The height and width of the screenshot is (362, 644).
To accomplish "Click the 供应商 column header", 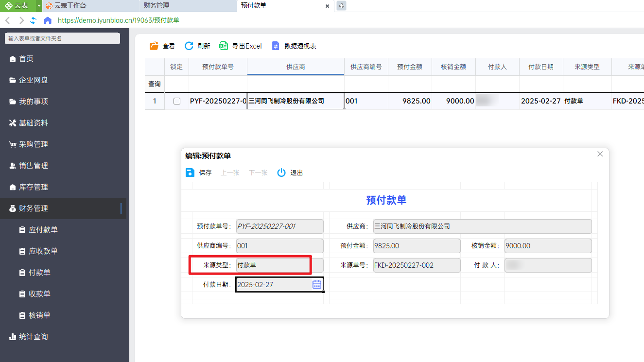I will pyautogui.click(x=296, y=67).
